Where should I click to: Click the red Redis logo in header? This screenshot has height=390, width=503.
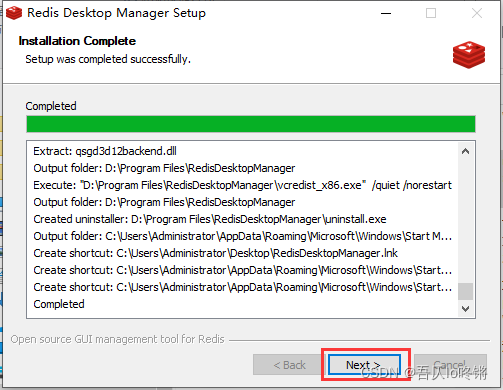pyautogui.click(x=469, y=55)
